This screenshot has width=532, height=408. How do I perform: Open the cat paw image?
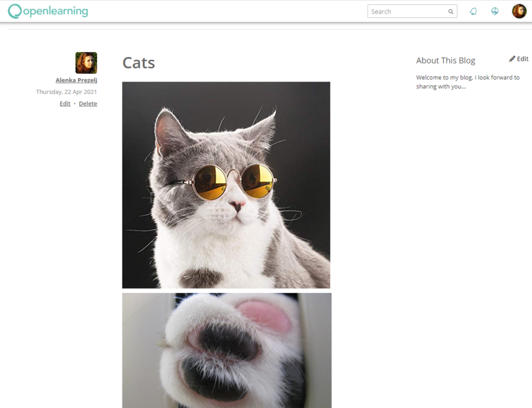(x=227, y=351)
